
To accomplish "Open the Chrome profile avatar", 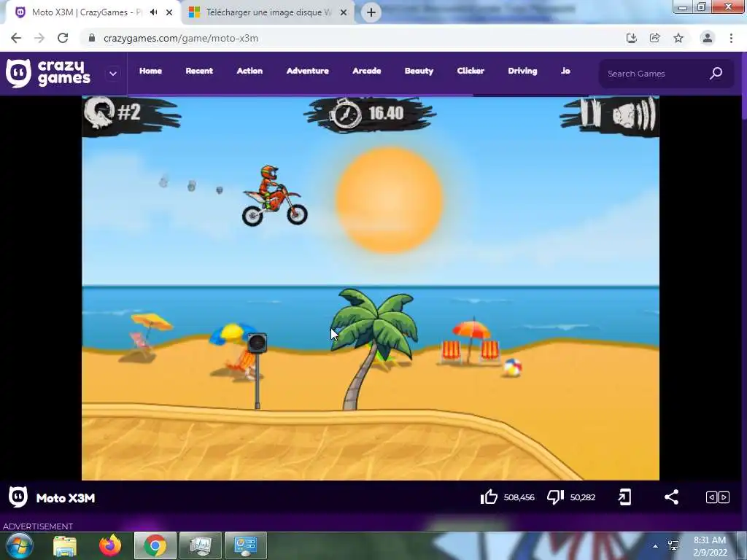I will point(708,38).
